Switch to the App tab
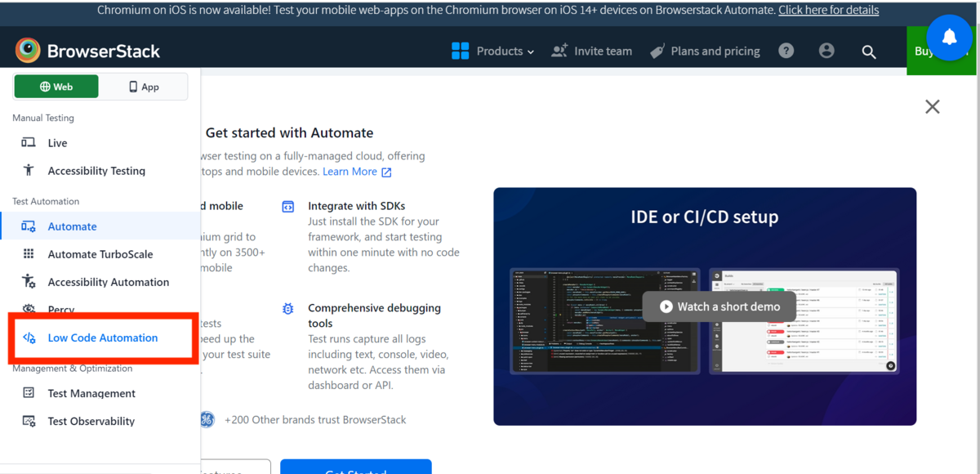980x474 pixels. point(144,87)
